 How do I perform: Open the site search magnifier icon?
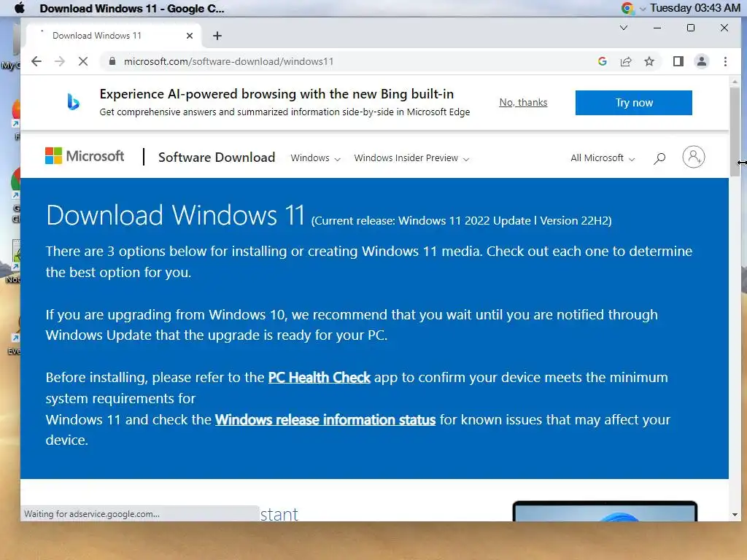point(659,158)
